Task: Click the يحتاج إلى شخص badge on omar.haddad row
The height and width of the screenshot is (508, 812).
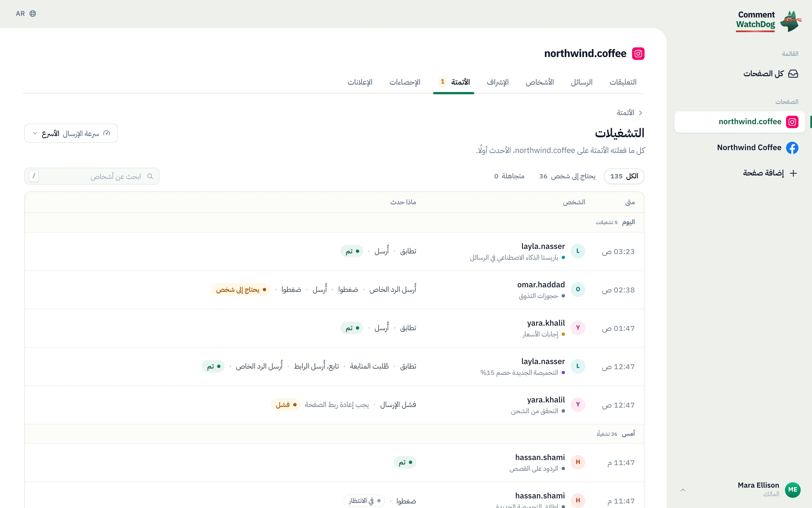Action: (240, 290)
